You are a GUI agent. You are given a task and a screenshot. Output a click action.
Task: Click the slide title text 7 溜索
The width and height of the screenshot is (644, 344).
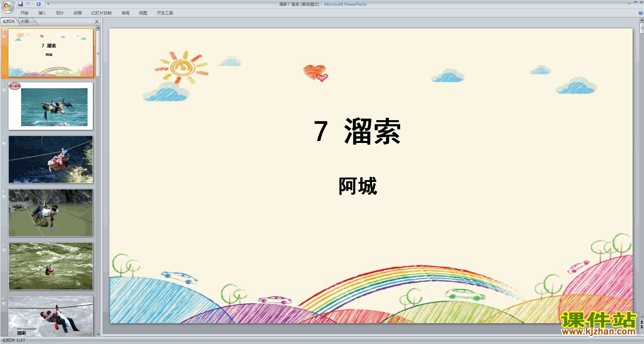(358, 132)
